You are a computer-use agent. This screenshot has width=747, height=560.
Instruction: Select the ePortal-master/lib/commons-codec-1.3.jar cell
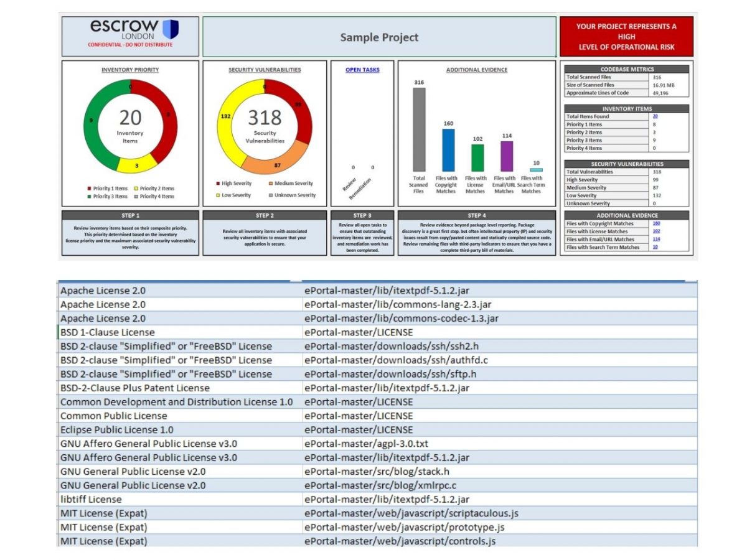coord(499,319)
